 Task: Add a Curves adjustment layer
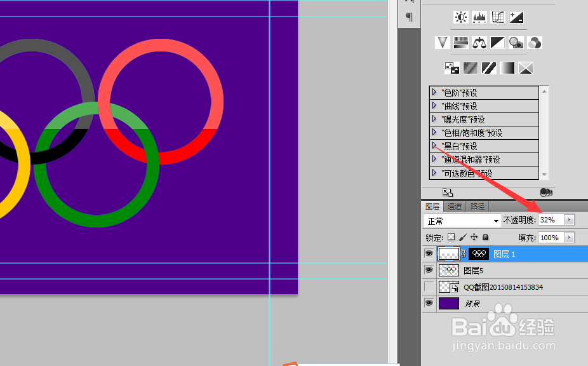coord(498,17)
